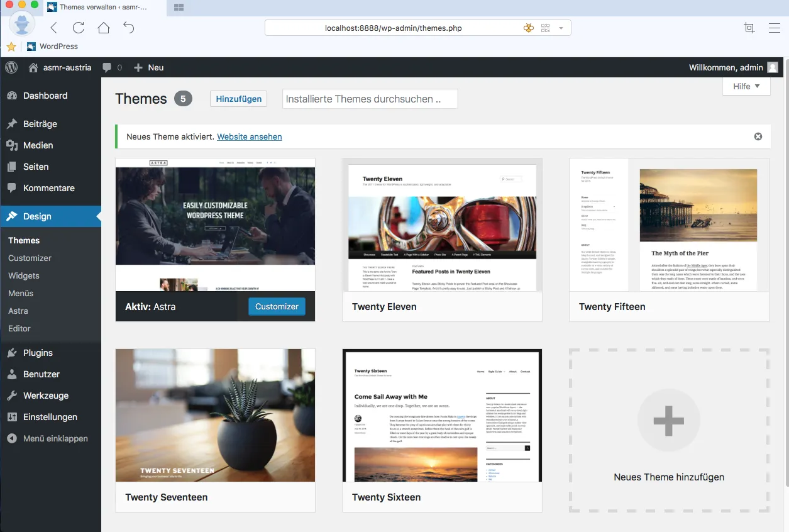Expand the address bar dropdown arrow
Screen dimensions: 789x532
tap(561, 28)
